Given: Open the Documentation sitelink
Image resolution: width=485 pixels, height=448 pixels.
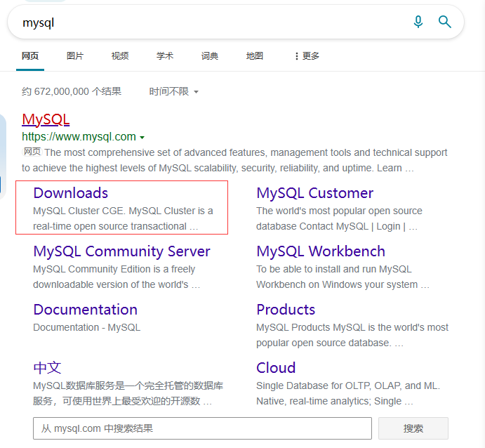Looking at the screenshot, I should [86, 310].
